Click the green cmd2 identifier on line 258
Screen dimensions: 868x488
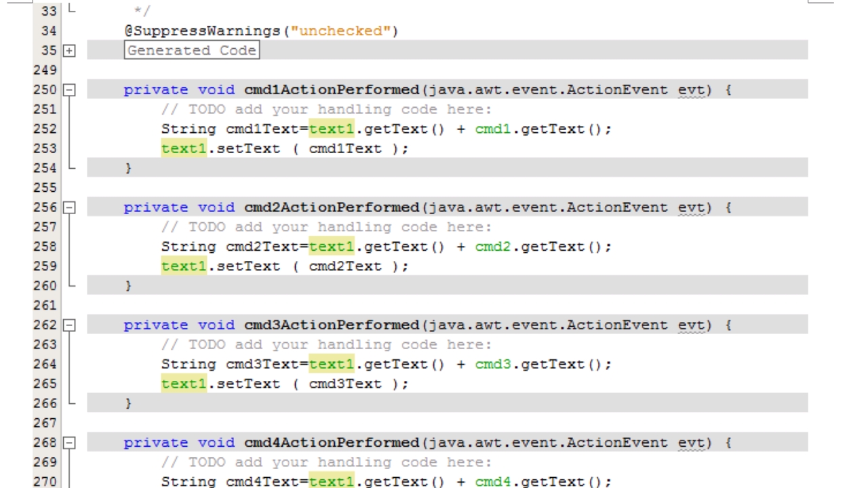coord(493,247)
